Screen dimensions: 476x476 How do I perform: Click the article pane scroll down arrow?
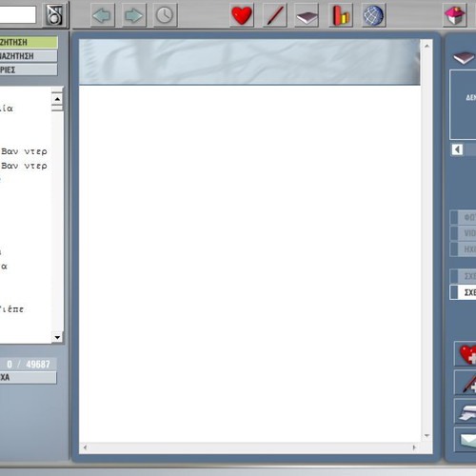point(426,435)
